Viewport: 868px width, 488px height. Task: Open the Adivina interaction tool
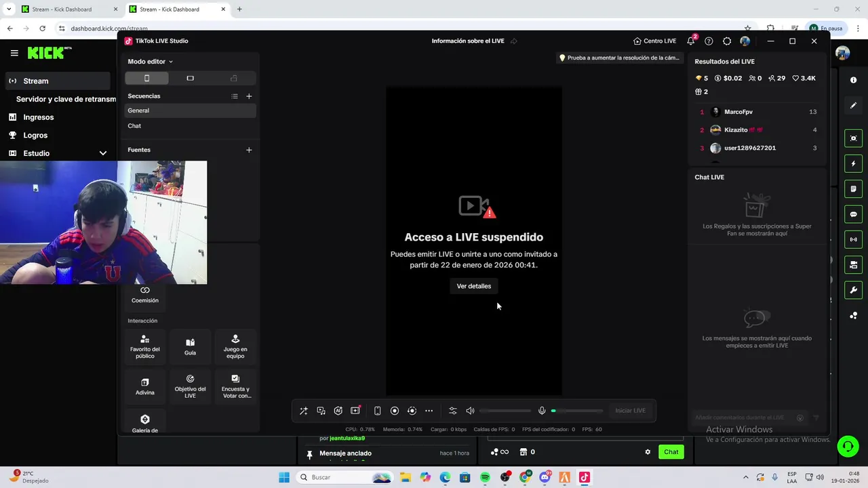pos(145,387)
